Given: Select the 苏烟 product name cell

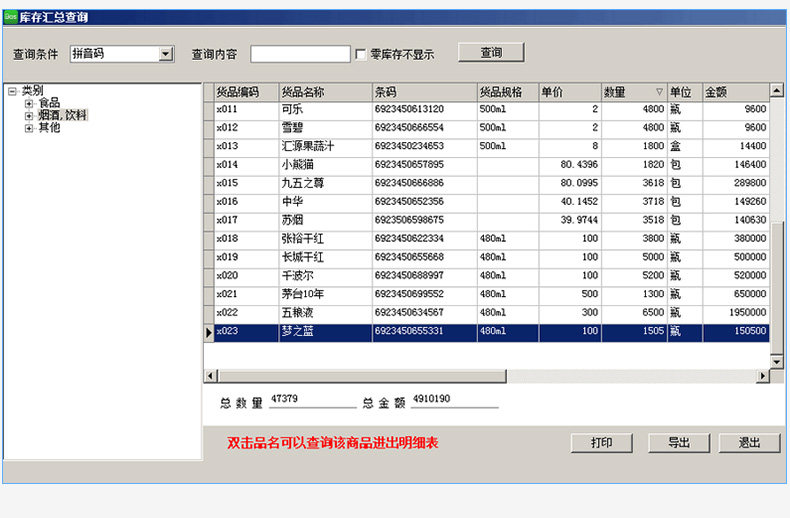Looking at the screenshot, I should pos(325,220).
